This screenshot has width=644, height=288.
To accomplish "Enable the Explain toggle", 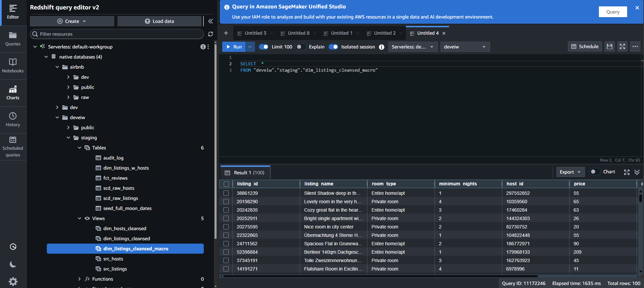I will pos(301,47).
